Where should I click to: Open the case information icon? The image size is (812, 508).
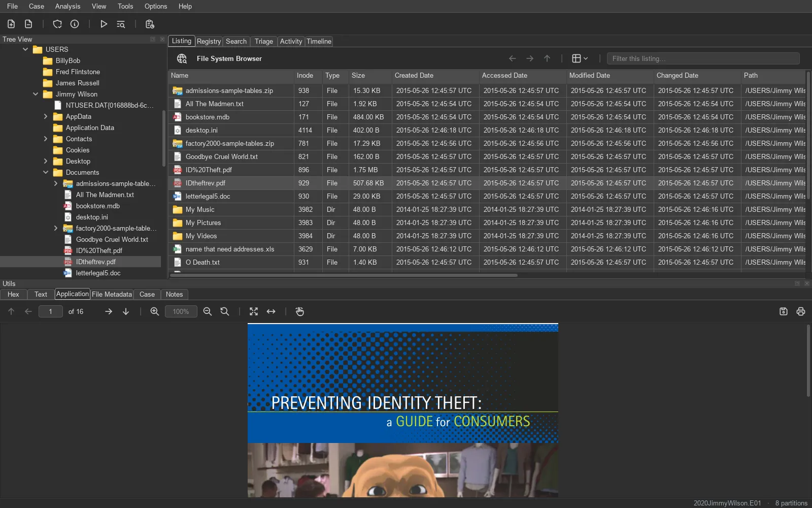click(75, 24)
